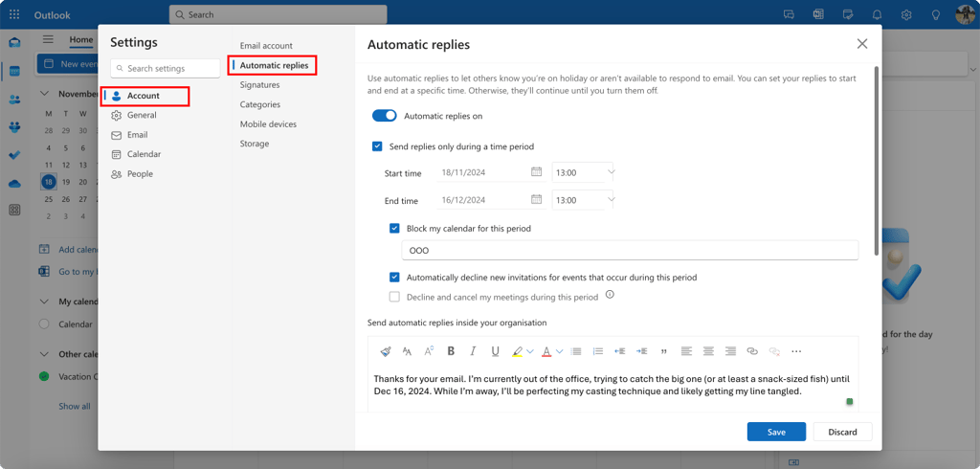This screenshot has width=980, height=469.
Task: Click the Format painter icon in editor toolbar
Action: 386,351
